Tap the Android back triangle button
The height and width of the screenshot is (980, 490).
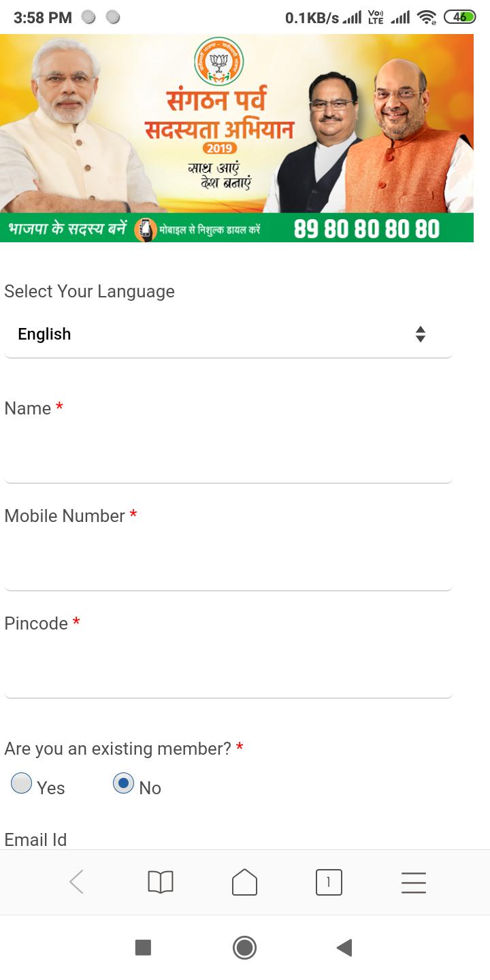(x=344, y=947)
